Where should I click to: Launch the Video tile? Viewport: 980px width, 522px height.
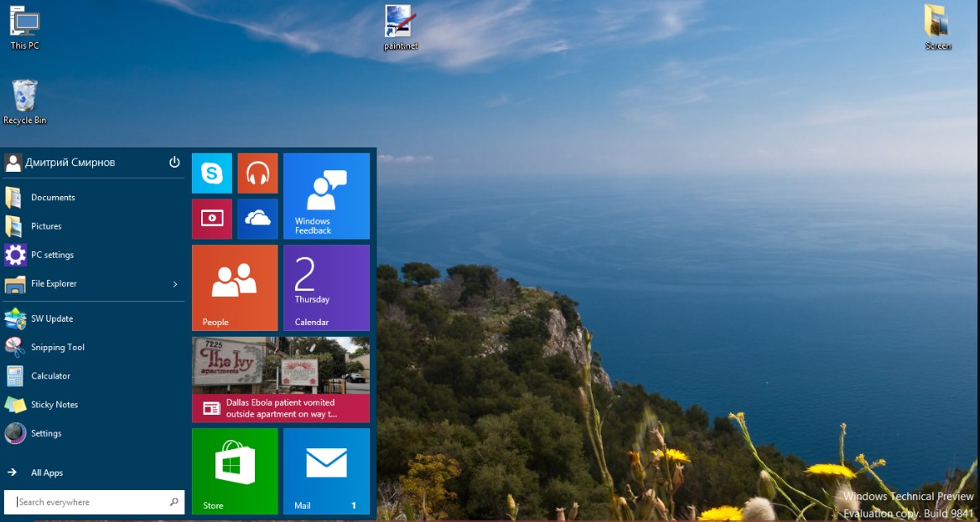pyautogui.click(x=211, y=219)
